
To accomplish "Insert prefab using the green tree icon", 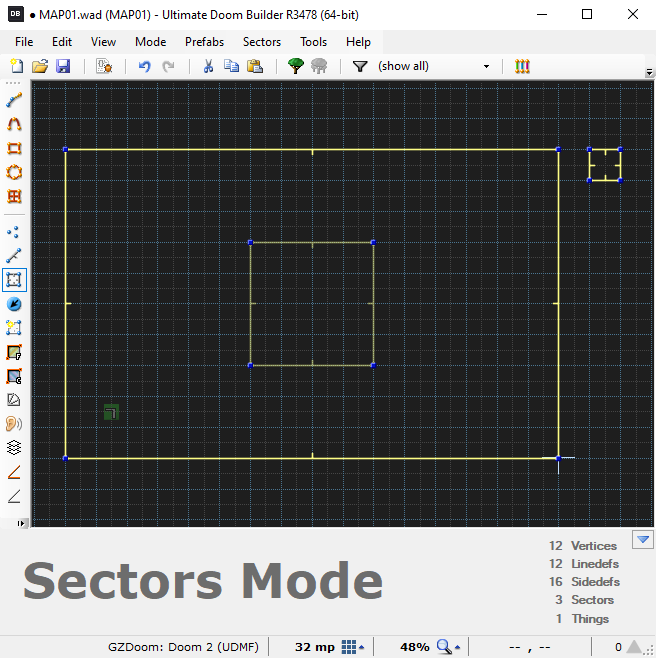I will tap(295, 66).
